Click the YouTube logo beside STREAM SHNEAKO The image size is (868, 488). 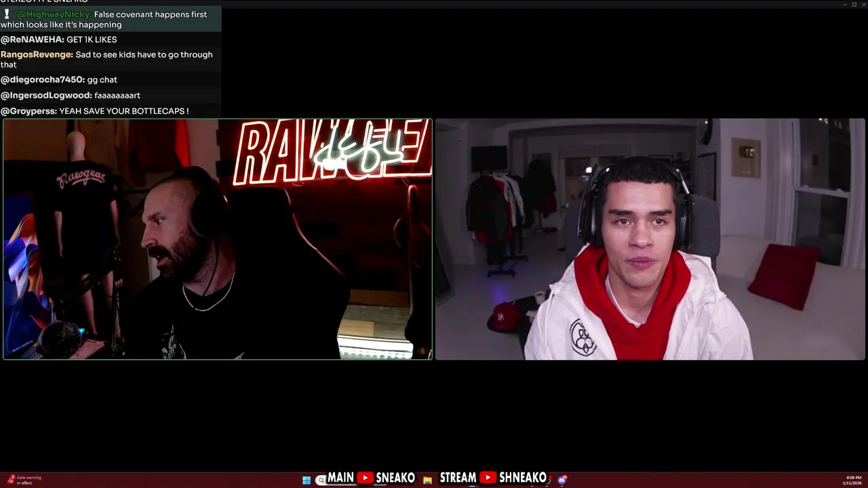488,478
